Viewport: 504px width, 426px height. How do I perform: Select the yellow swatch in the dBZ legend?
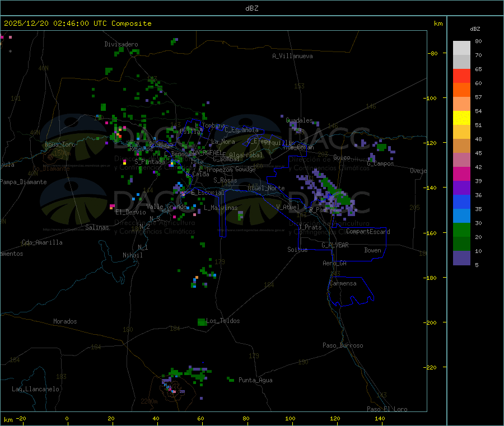click(x=461, y=118)
